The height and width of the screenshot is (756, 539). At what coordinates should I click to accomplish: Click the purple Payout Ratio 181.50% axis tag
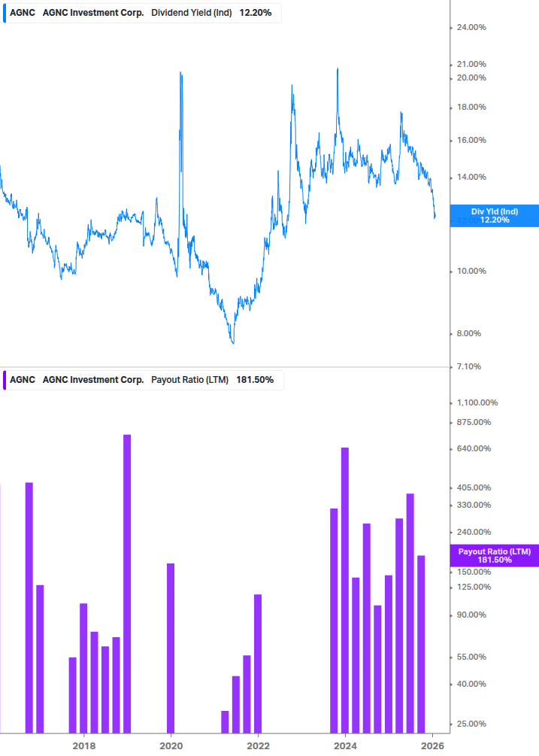tap(494, 556)
